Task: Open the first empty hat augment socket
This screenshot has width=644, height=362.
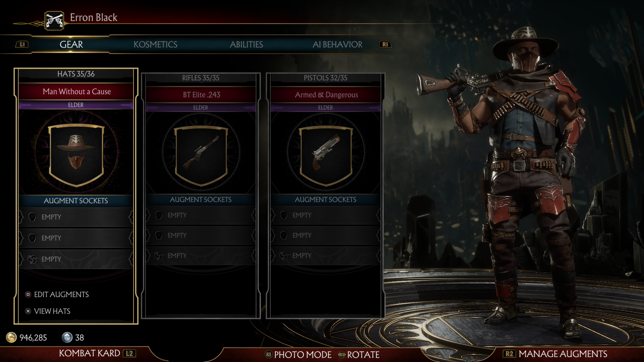Action: 76,217
